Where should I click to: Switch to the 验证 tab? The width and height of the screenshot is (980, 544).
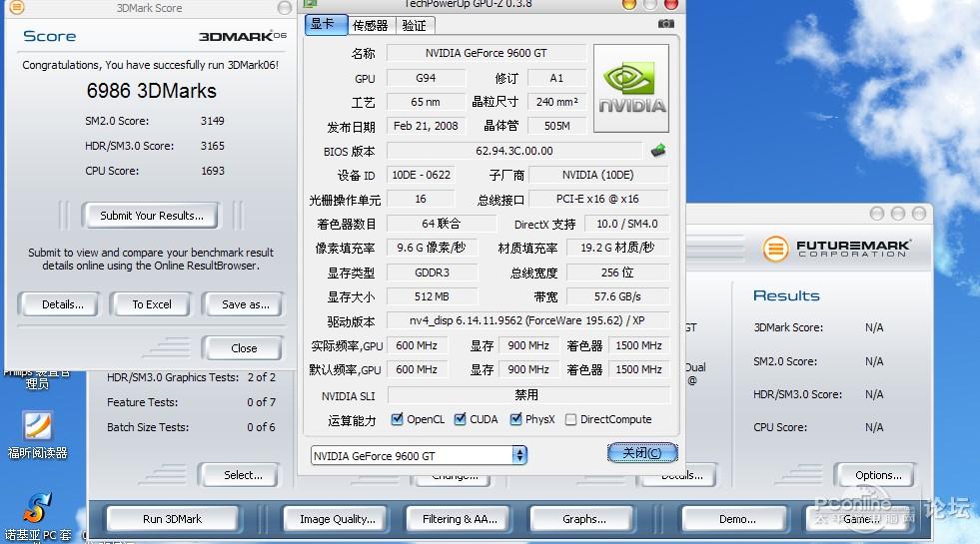coord(414,26)
